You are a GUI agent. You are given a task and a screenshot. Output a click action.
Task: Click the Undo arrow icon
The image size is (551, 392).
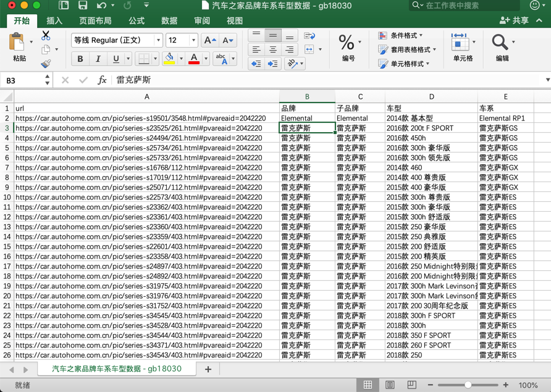pos(101,6)
